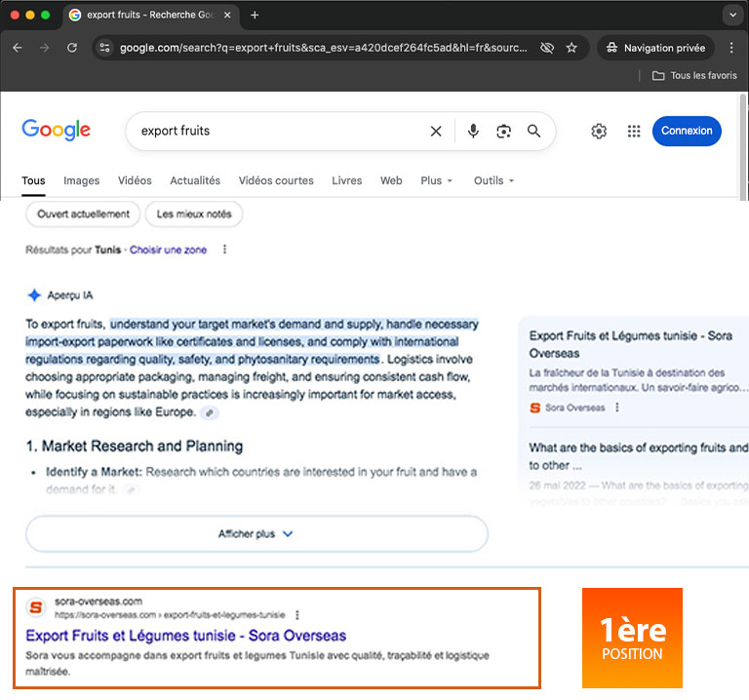749x700 pixels.
Task: Toggle the 'Ouvert actuellement' filter chip
Action: (83, 214)
